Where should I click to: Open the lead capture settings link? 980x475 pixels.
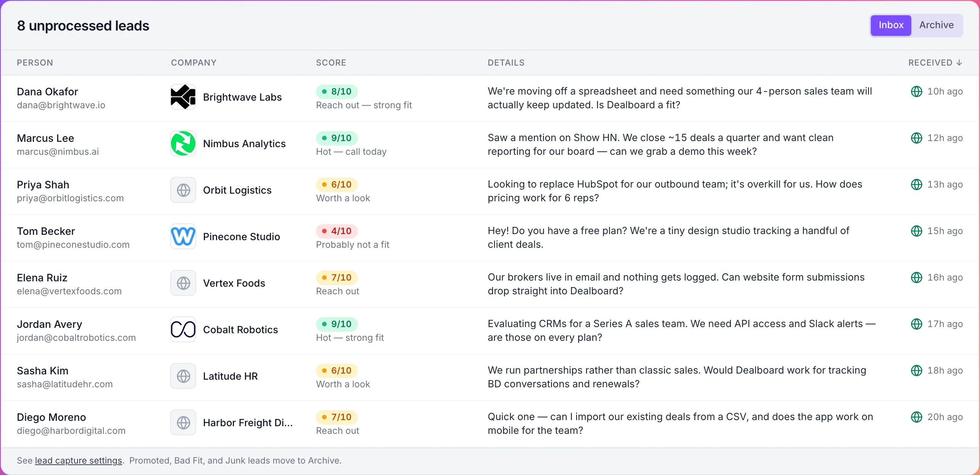79,461
